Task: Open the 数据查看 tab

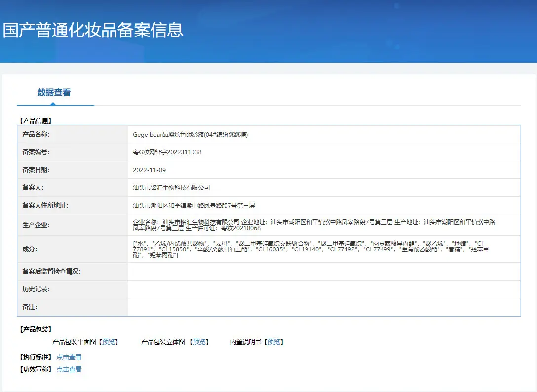Action: pyautogui.click(x=54, y=92)
